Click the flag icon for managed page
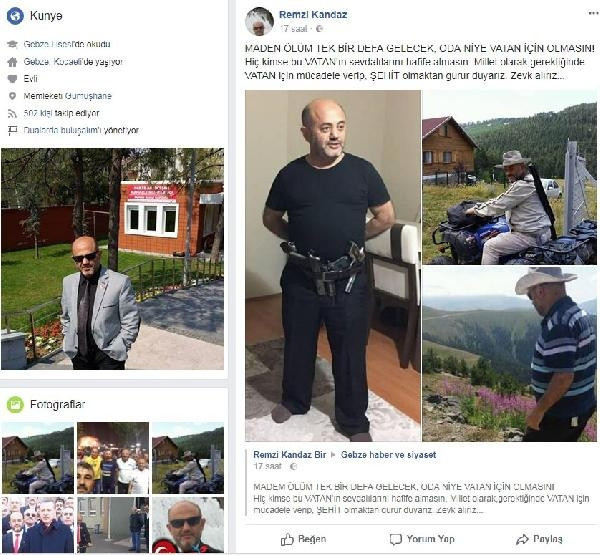This screenshot has height=555, width=600. click(x=12, y=131)
